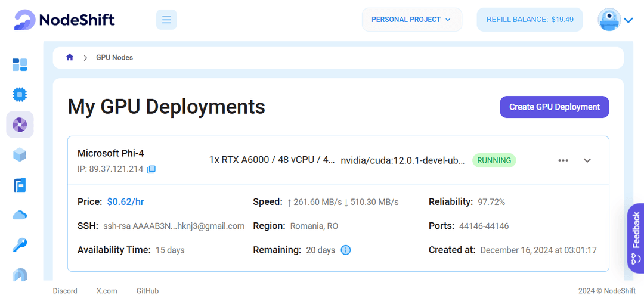The height and width of the screenshot is (301, 644).
Task: Click the 1x RTX A6000 spec text
Action: [272, 160]
